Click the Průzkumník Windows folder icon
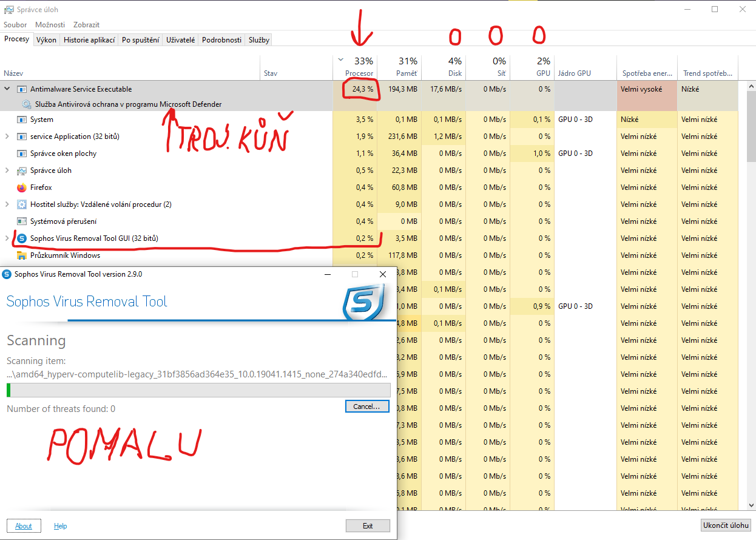This screenshot has width=756, height=540. 22,255
